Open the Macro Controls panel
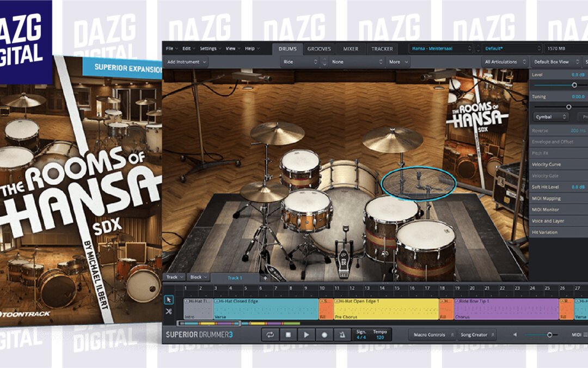 pos(432,335)
